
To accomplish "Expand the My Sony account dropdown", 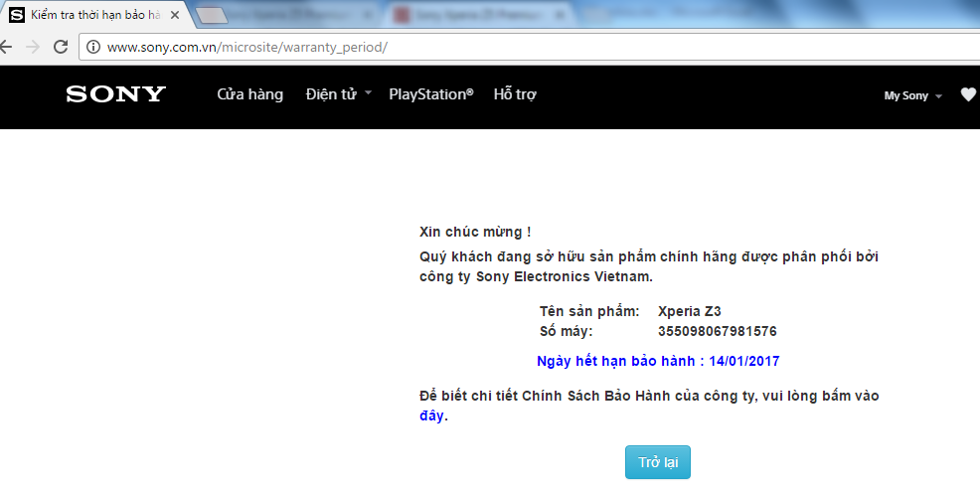I will 912,95.
